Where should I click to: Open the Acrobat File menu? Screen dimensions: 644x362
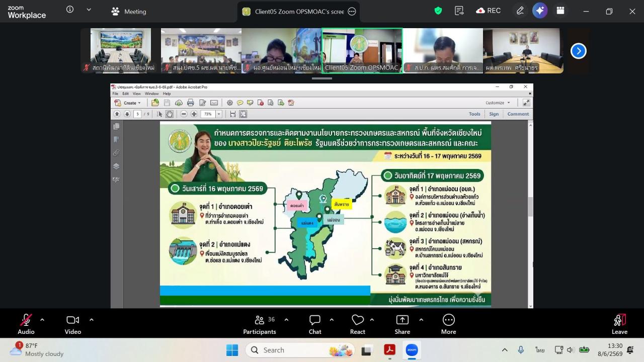click(x=115, y=94)
